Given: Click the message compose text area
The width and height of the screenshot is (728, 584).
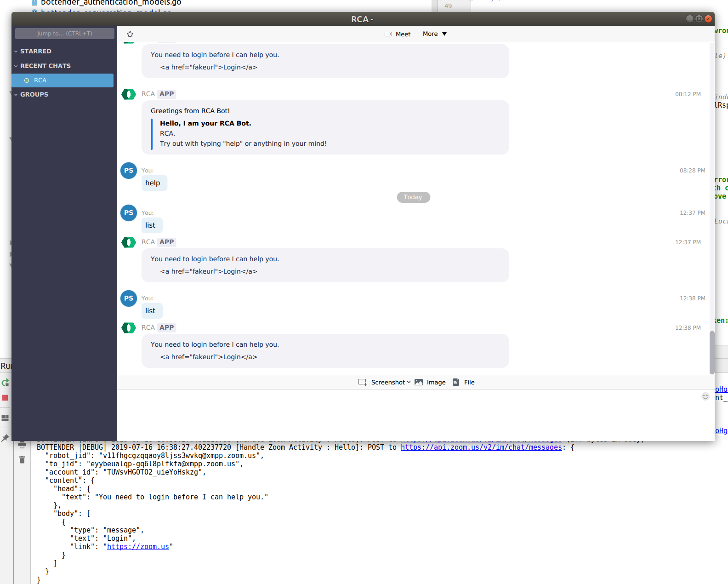Looking at the screenshot, I should coord(409,415).
